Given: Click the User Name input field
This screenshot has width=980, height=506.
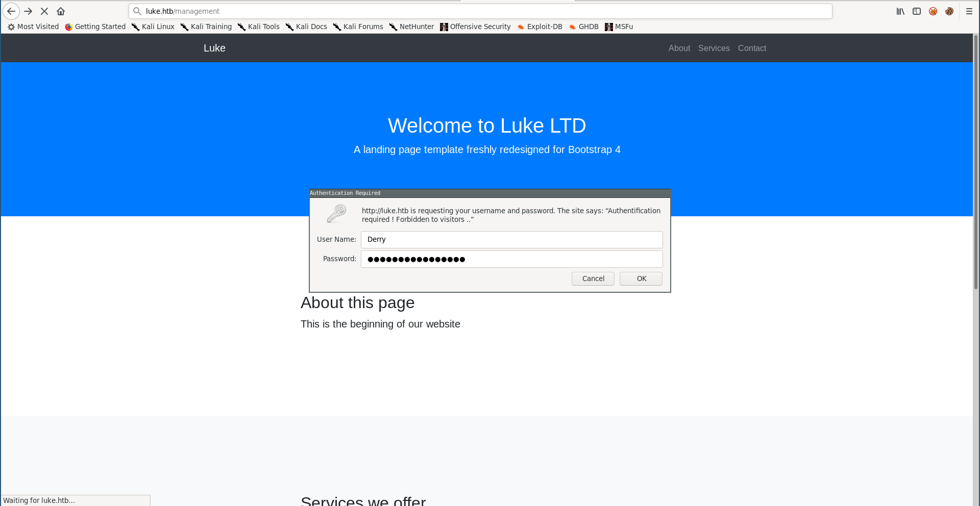Looking at the screenshot, I should (x=511, y=240).
